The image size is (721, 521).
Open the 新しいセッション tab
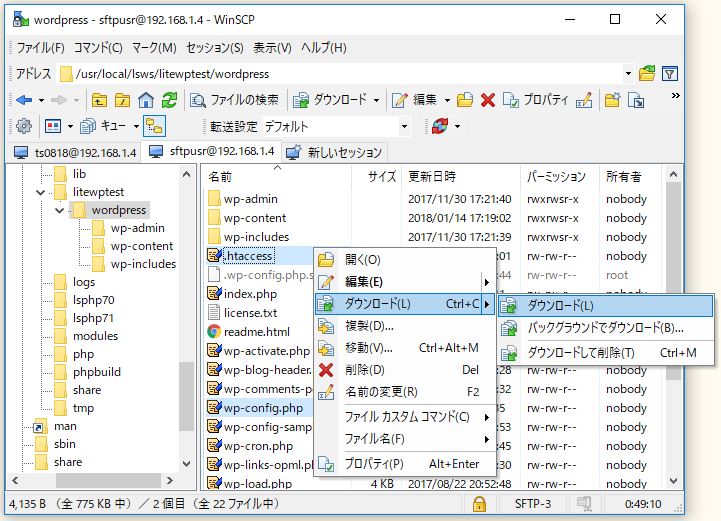click(x=334, y=153)
